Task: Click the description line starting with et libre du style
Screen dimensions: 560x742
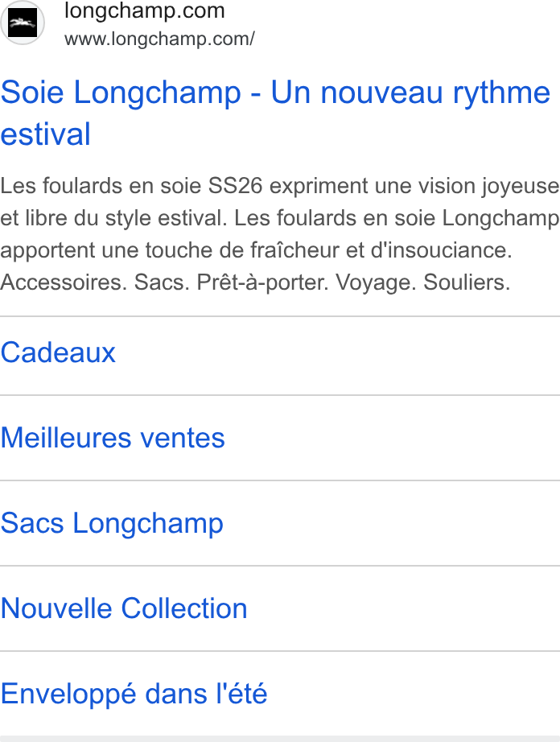Action: (279, 218)
